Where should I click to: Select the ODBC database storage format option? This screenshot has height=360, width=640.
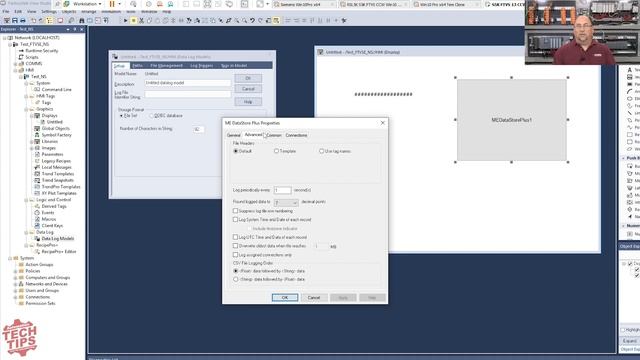[x=151, y=116]
